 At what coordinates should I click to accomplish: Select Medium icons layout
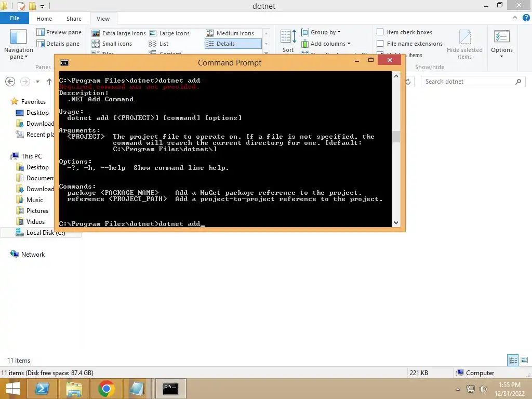pos(230,33)
